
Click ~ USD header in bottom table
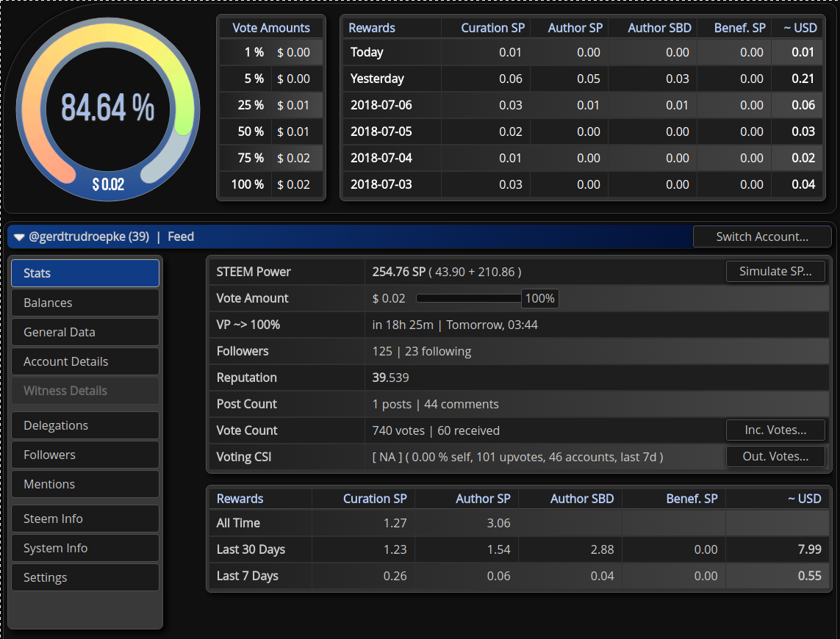[804, 499]
